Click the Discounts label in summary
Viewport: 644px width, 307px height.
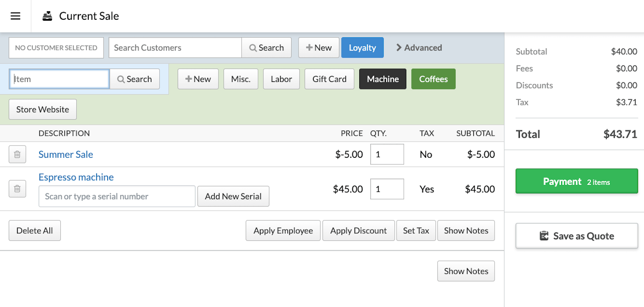pos(535,85)
